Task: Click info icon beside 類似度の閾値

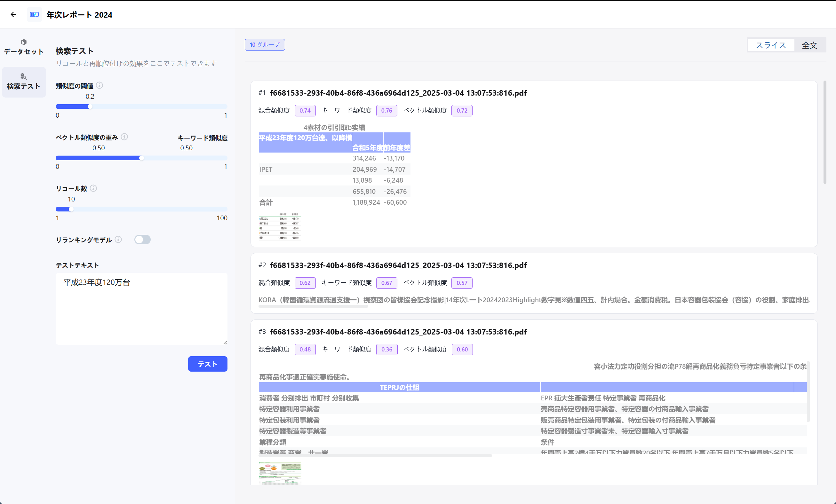Action: pos(100,85)
